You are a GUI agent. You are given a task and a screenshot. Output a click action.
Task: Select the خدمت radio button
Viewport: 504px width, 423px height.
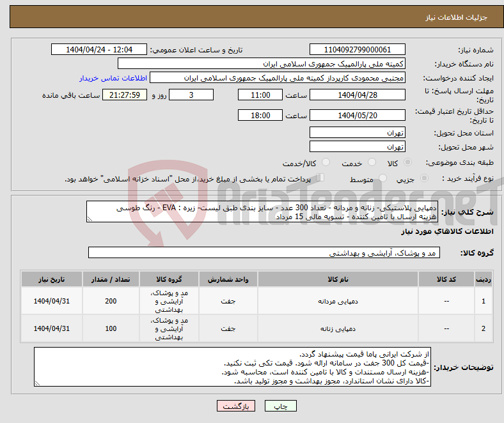tap(372, 162)
